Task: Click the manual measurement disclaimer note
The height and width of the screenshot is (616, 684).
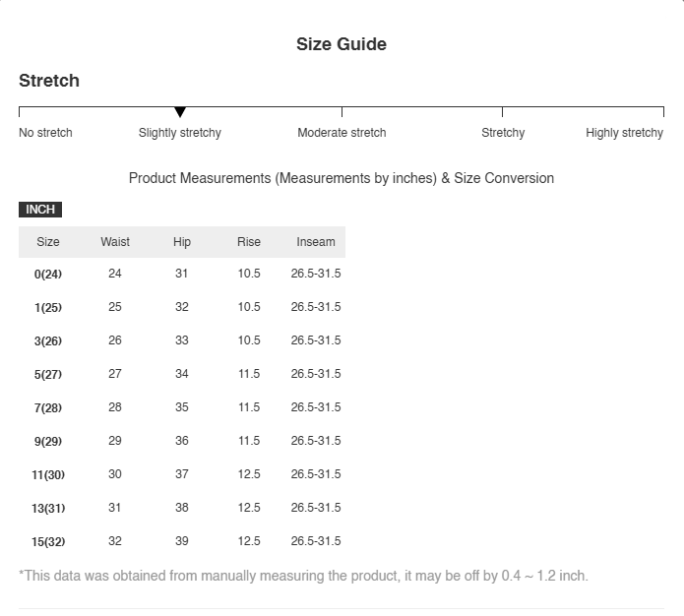Action: pyautogui.click(x=303, y=576)
